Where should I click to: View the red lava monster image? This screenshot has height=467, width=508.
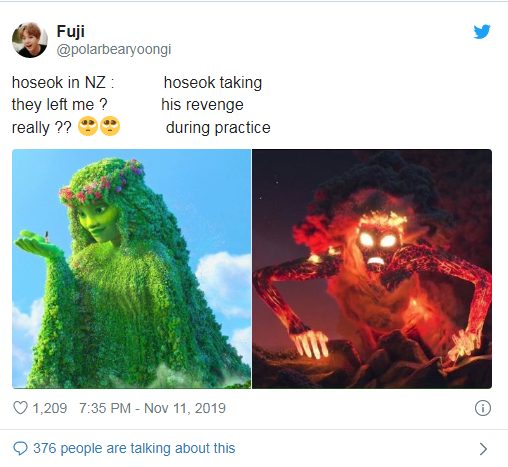click(372, 269)
